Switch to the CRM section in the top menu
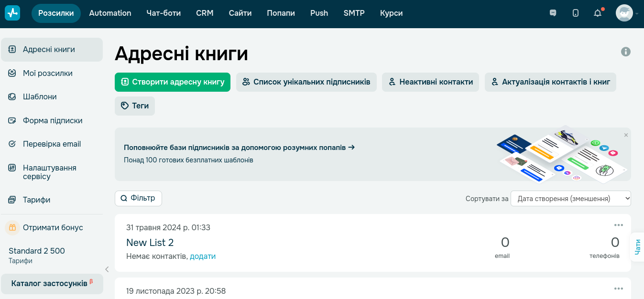 click(x=205, y=13)
